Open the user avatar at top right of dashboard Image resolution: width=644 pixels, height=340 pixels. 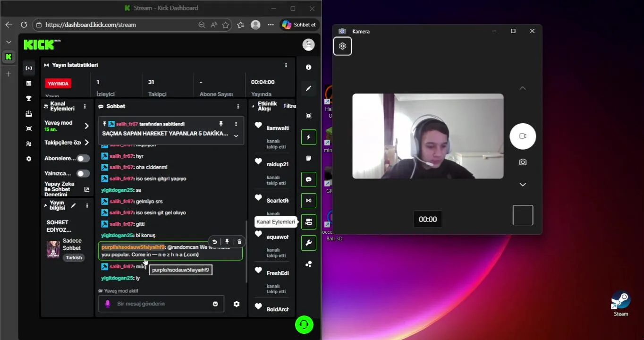pyautogui.click(x=308, y=44)
